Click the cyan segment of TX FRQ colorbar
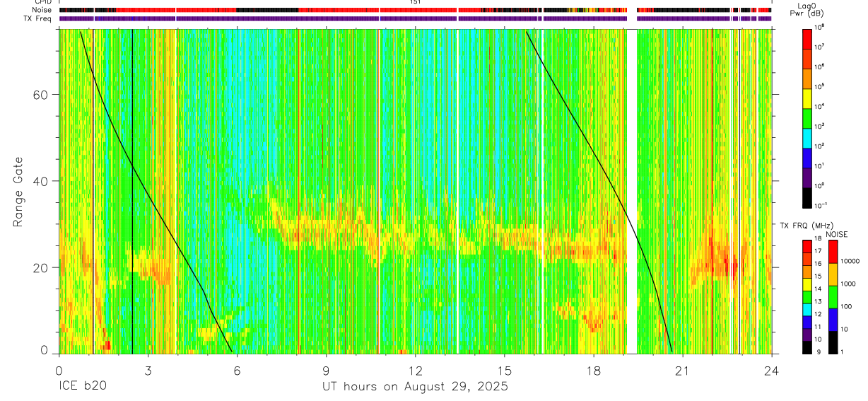Image resolution: width=868 pixels, height=401 pixels. coord(807,310)
